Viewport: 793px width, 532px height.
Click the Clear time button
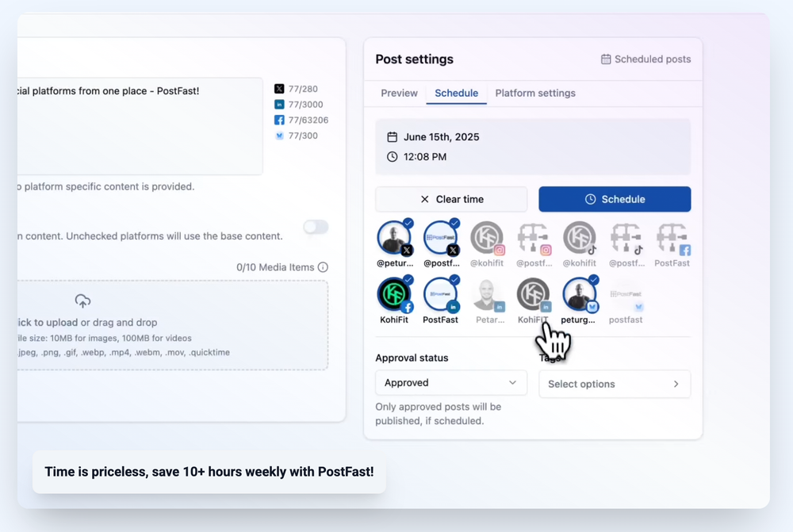(x=451, y=199)
